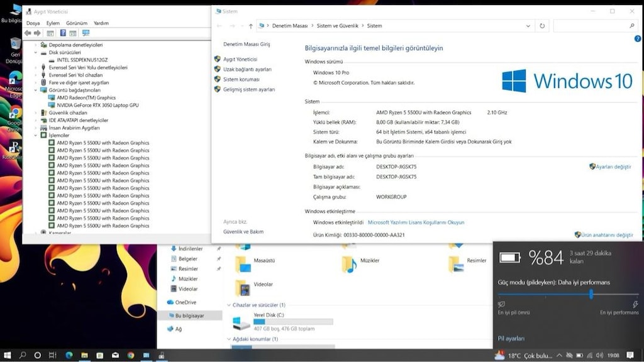Click the Forward arrow in Device Manager toolbar
The width and height of the screenshot is (644, 362).
coord(37,33)
